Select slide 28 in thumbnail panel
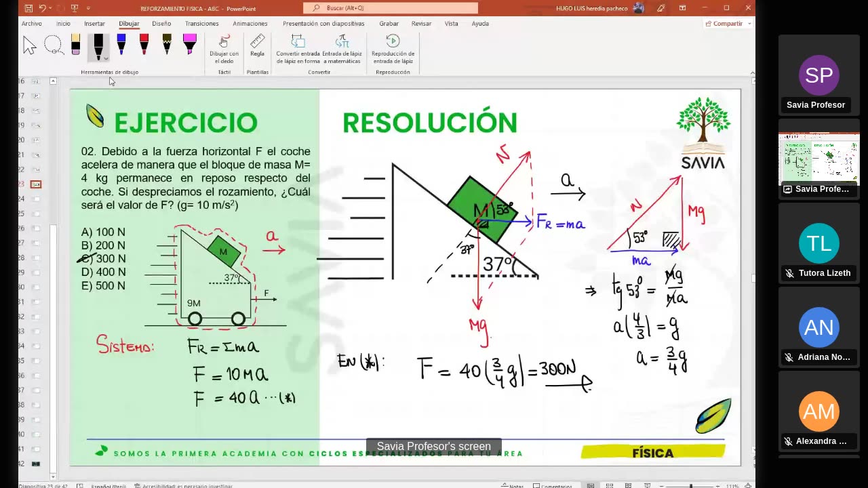Viewport: 868px width, 488px height. pyautogui.click(x=35, y=258)
